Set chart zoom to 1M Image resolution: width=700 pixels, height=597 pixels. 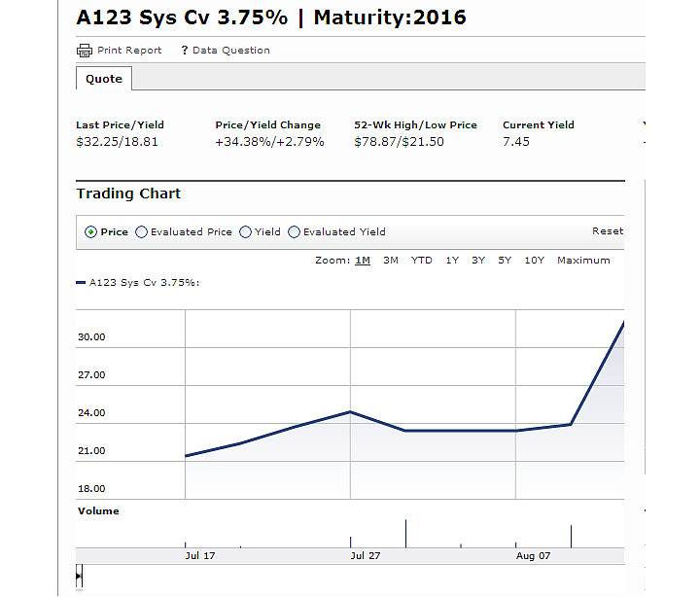pos(363,261)
